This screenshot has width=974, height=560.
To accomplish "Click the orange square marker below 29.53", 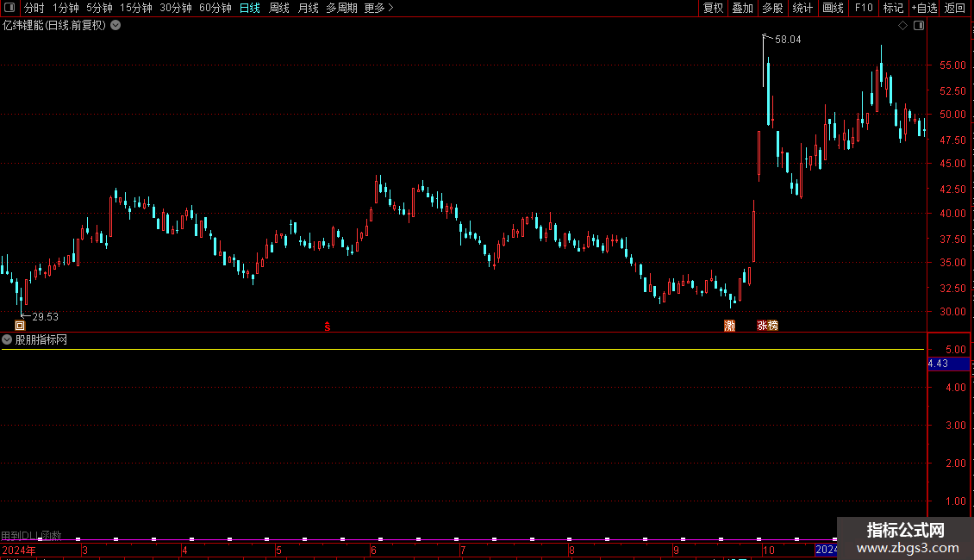I will point(20,326).
